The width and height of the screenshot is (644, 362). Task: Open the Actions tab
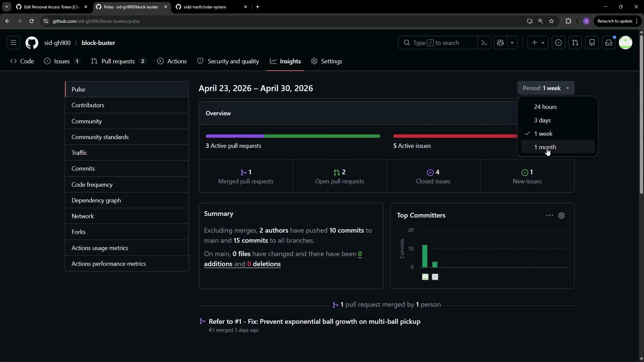[172, 61]
